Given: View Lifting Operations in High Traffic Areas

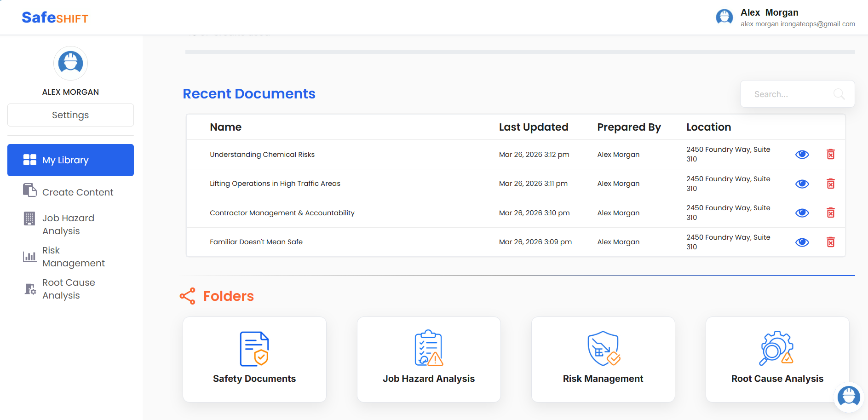Looking at the screenshot, I should tap(802, 184).
